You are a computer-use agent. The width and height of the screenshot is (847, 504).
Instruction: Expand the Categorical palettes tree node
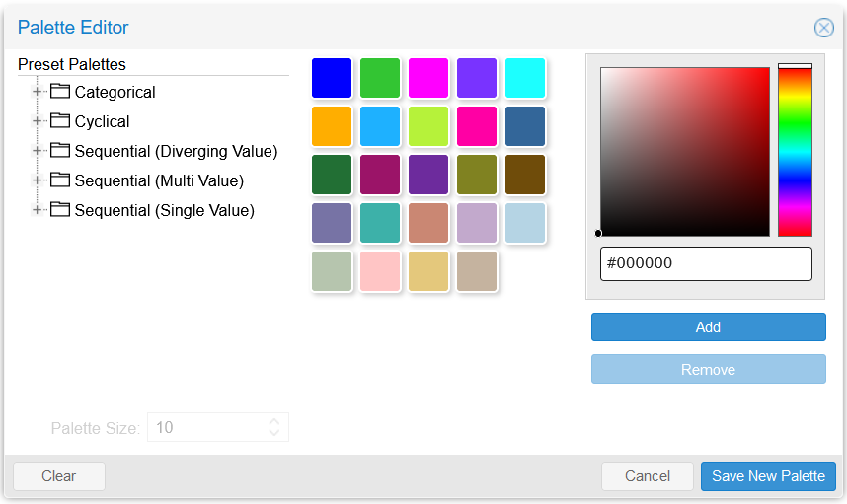point(38,92)
